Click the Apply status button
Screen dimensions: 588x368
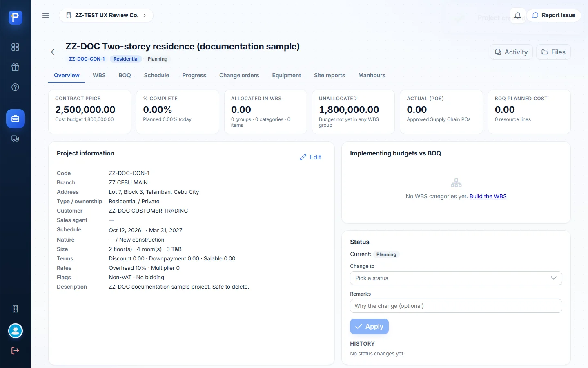[369, 326]
